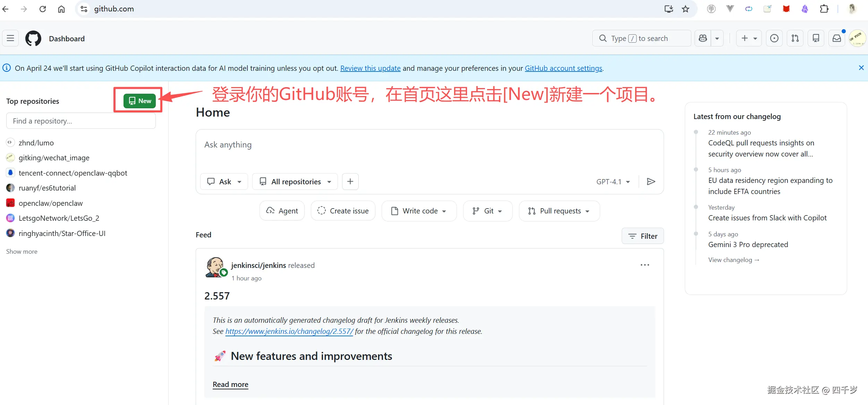Open the Dashboard link in header
Image resolution: width=868 pixels, height=405 pixels.
coord(67,38)
